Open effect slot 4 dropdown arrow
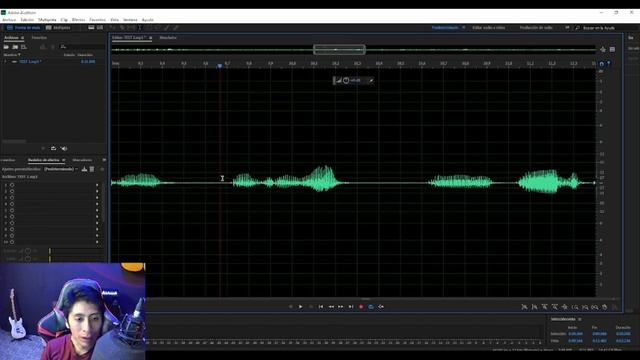Viewport: 640px width, 360px height. [97, 204]
